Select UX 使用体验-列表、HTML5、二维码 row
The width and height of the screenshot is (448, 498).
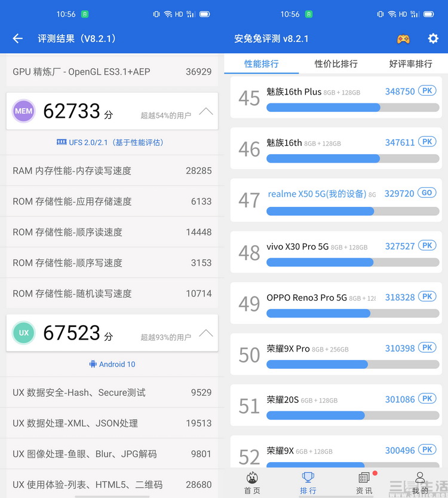(112, 485)
